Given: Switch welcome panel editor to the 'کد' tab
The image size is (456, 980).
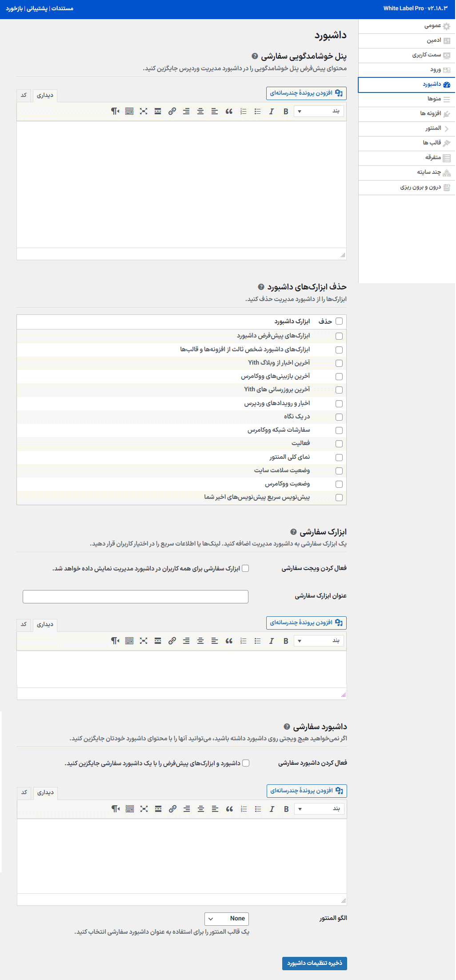Looking at the screenshot, I should click(24, 95).
